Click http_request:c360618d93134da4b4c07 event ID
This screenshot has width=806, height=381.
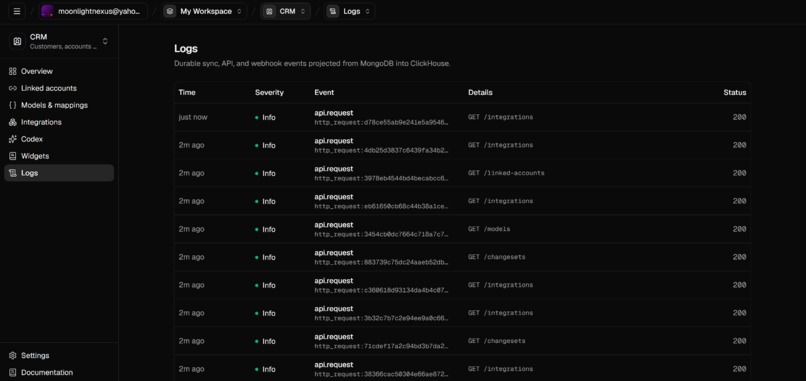[381, 291]
